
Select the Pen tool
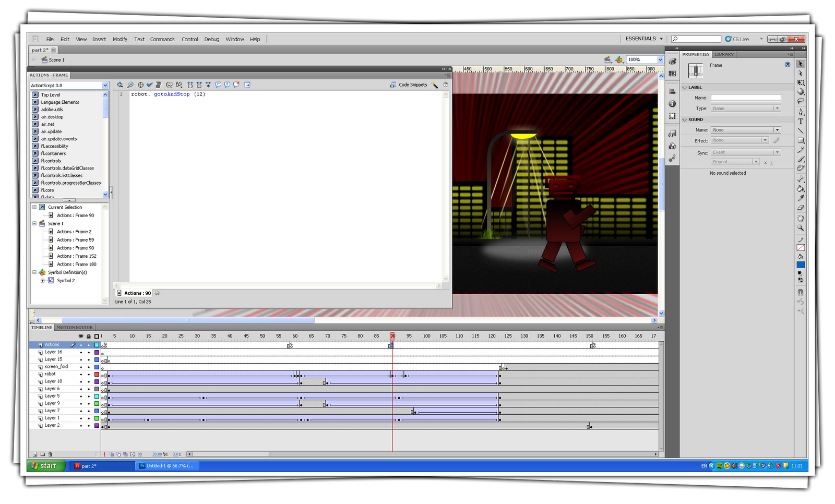point(801,112)
